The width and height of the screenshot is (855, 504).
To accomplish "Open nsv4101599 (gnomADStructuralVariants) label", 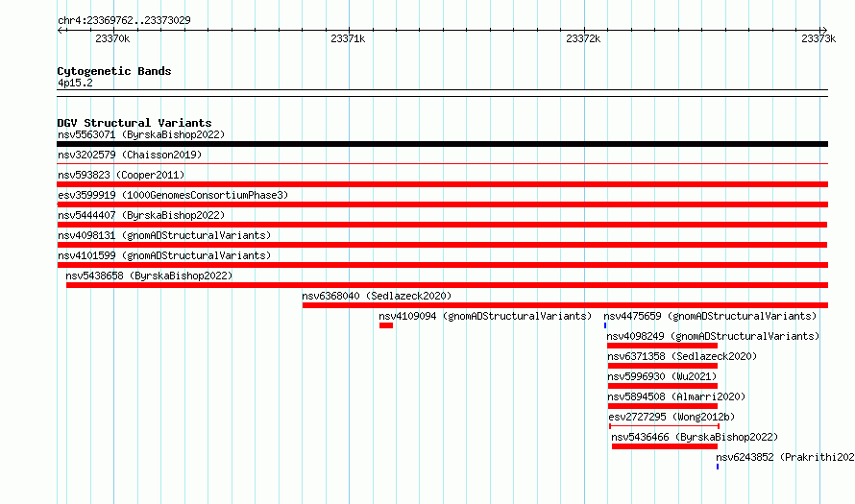I will click(x=164, y=255).
